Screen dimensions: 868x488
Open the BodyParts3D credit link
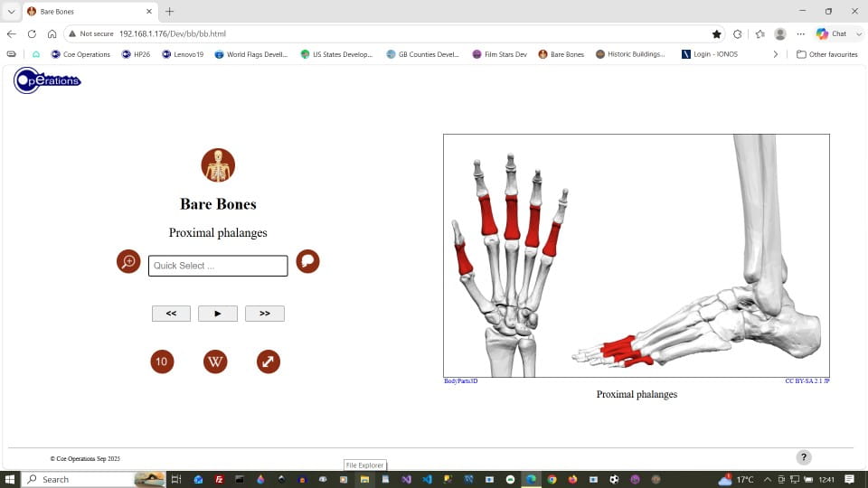click(460, 381)
